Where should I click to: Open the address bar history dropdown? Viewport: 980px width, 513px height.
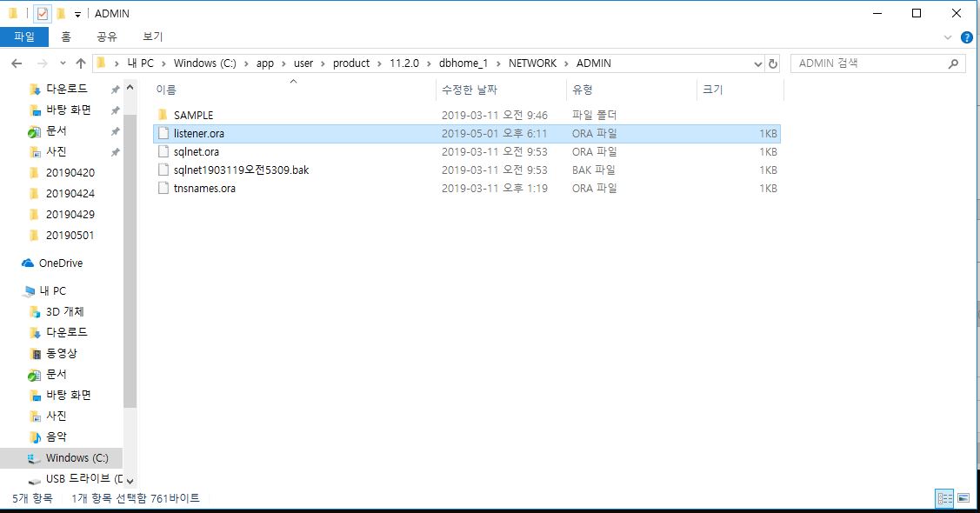(x=757, y=63)
